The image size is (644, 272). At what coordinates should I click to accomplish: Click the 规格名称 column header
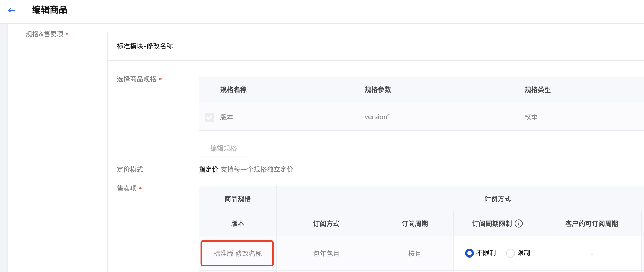click(233, 90)
